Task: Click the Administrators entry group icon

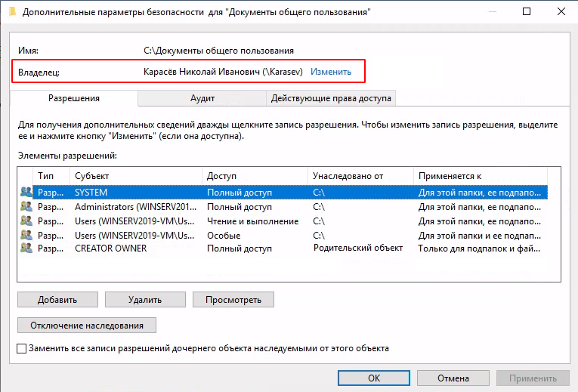Action: 26,207
